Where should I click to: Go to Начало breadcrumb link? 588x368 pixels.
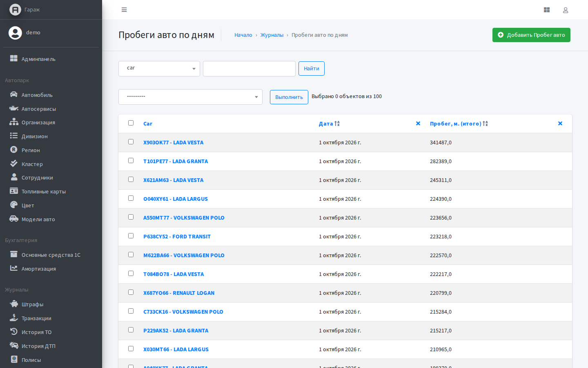point(243,35)
